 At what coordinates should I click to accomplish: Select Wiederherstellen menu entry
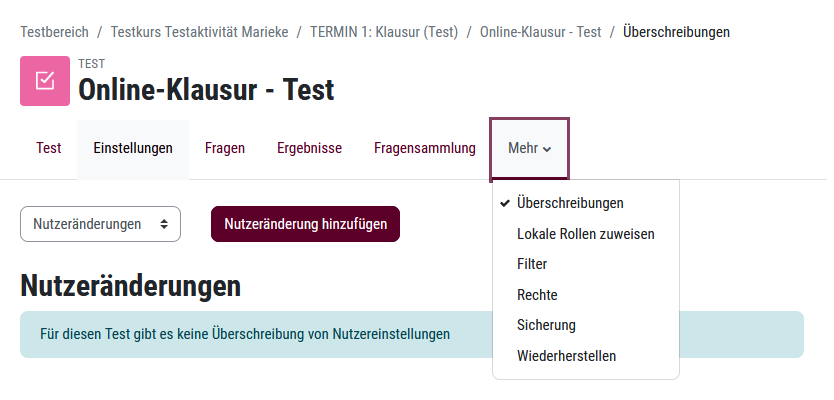point(566,356)
